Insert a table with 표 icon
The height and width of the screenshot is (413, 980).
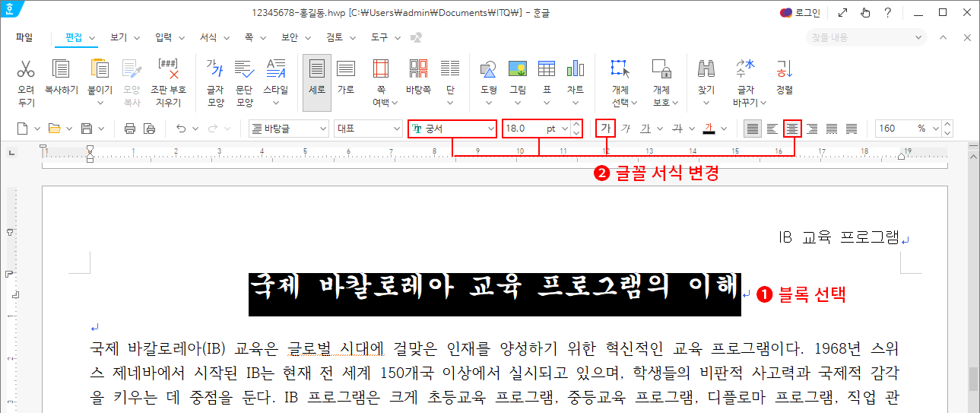click(x=546, y=69)
